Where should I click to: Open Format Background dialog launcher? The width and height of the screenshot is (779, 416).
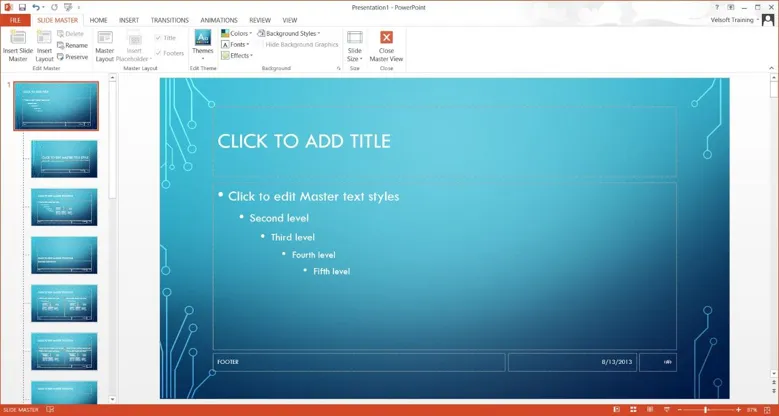[x=339, y=68]
